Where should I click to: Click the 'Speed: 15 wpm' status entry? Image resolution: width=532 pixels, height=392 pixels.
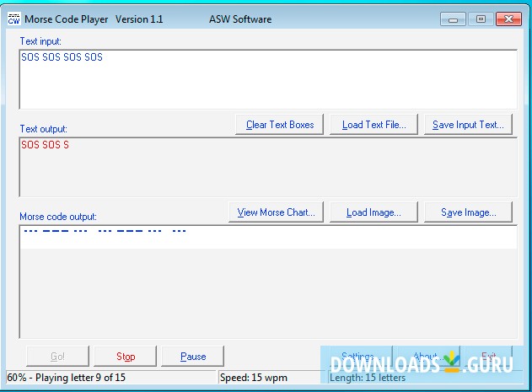(254, 378)
